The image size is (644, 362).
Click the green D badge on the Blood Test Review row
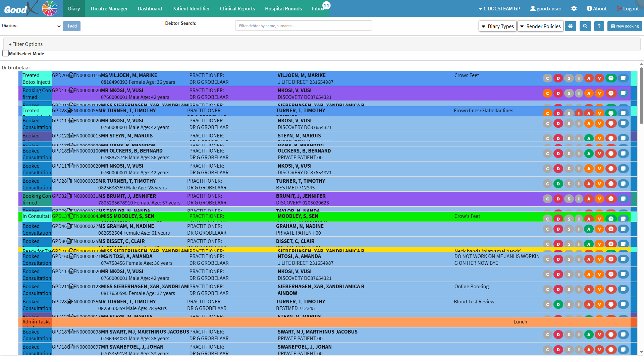(x=558, y=304)
